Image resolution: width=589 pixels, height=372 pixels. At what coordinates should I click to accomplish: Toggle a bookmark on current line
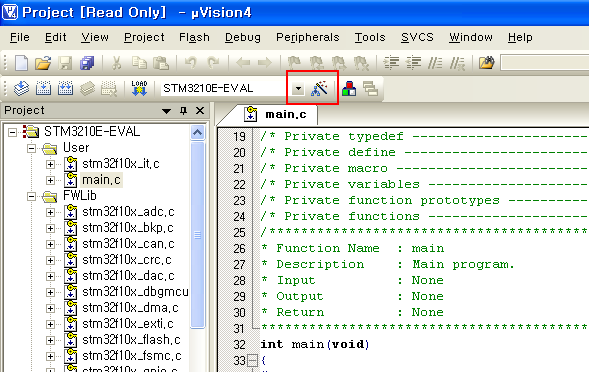click(x=294, y=63)
